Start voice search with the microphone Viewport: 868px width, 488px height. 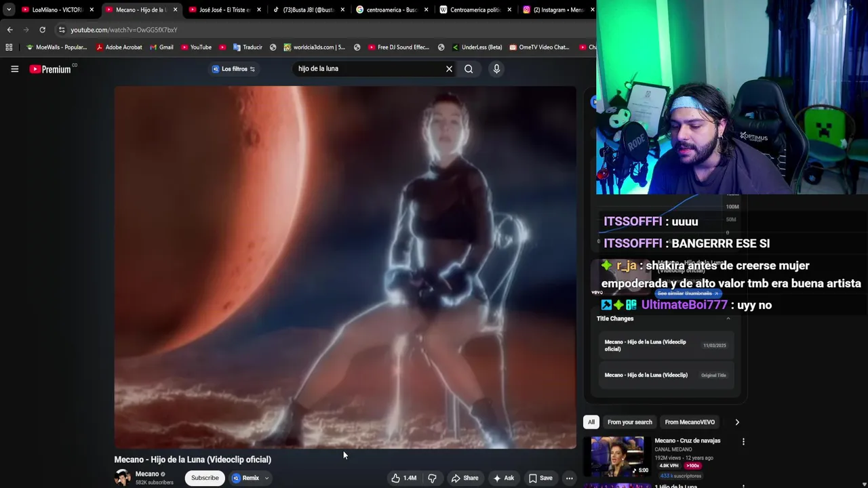point(496,68)
